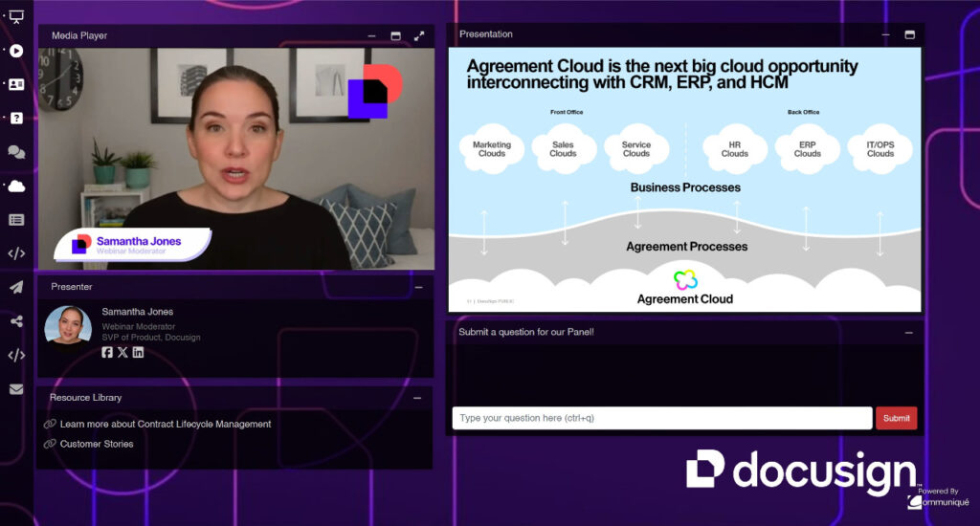Image resolution: width=980 pixels, height=526 pixels.
Task: Click the Media Player panel title
Action: click(79, 35)
